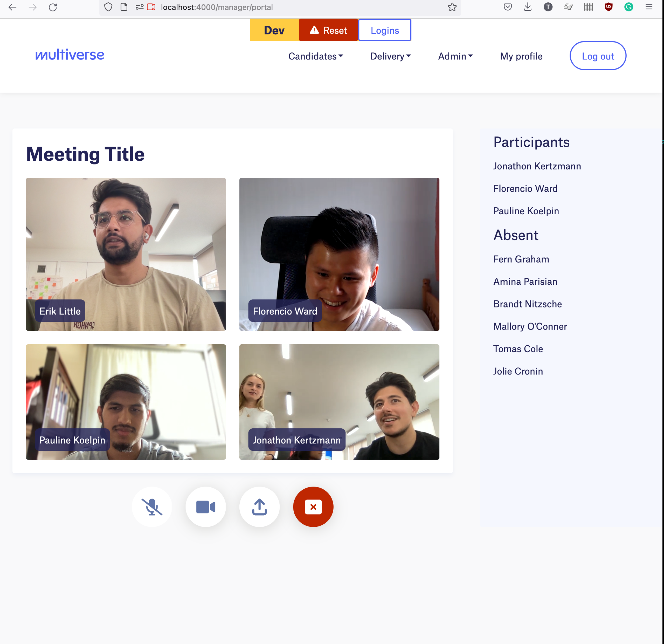Screen dimensions: 664x644
Task: Toggle the video camera button
Action: 206,507
